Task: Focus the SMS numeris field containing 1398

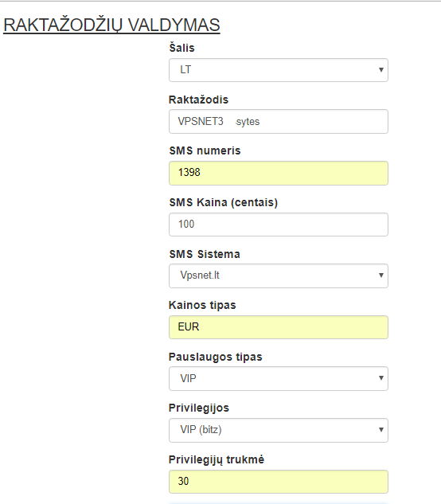Action: pos(279,173)
